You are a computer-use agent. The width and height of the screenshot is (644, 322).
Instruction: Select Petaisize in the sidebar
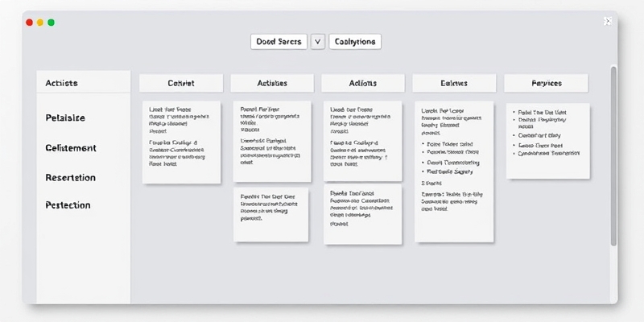(65, 118)
